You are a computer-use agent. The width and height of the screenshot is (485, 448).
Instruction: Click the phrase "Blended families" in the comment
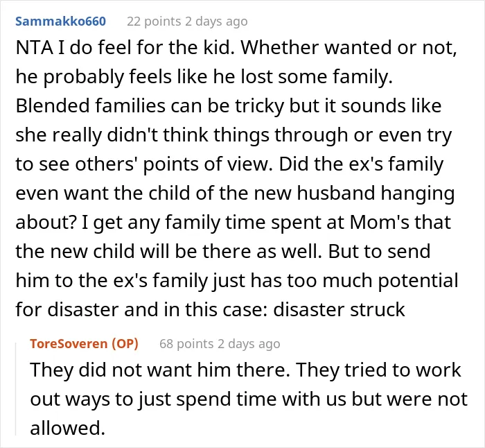[x=91, y=106]
